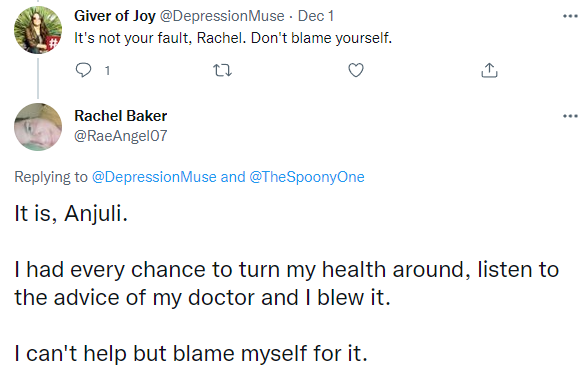View Rachel Baker's profile picture

tap(38, 127)
